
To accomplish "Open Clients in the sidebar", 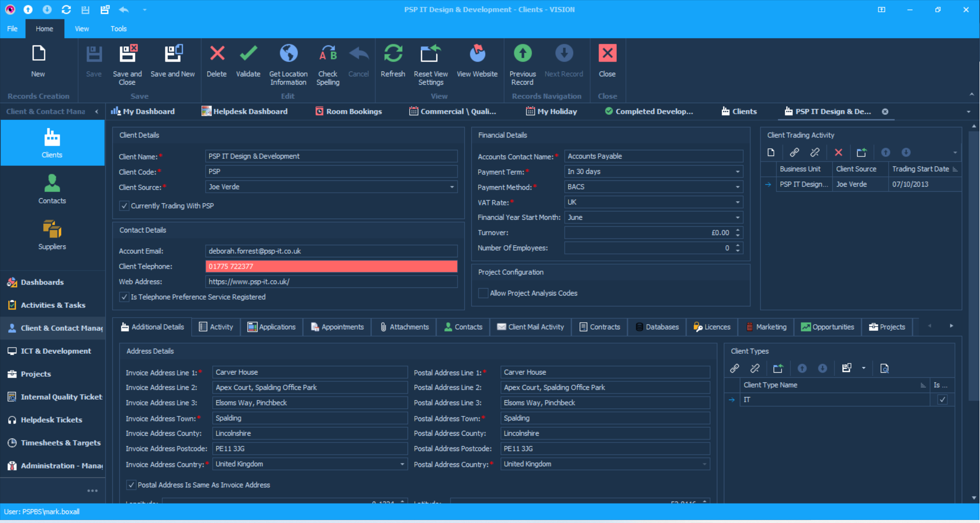I will (x=52, y=143).
